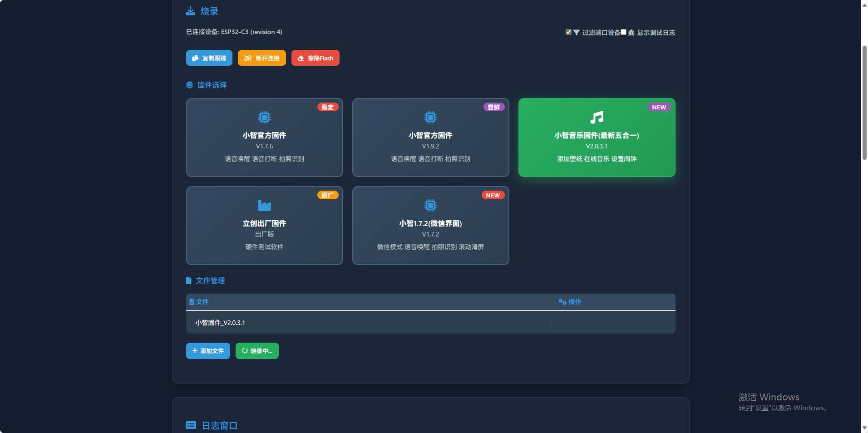Click the chip icon on 小智官方固件 V1.7.6 card
The image size is (868, 433).
click(x=264, y=118)
